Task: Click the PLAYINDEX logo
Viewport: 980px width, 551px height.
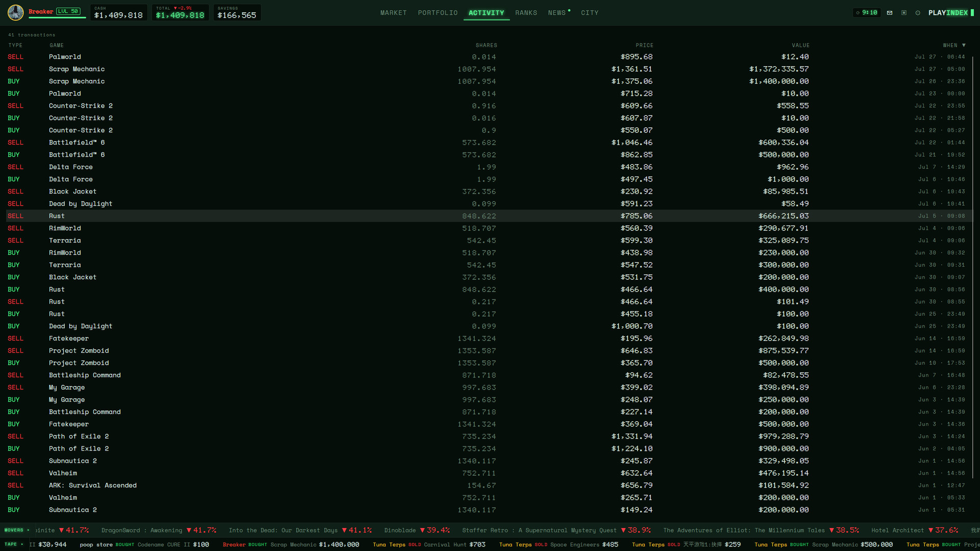Action: [x=951, y=13]
